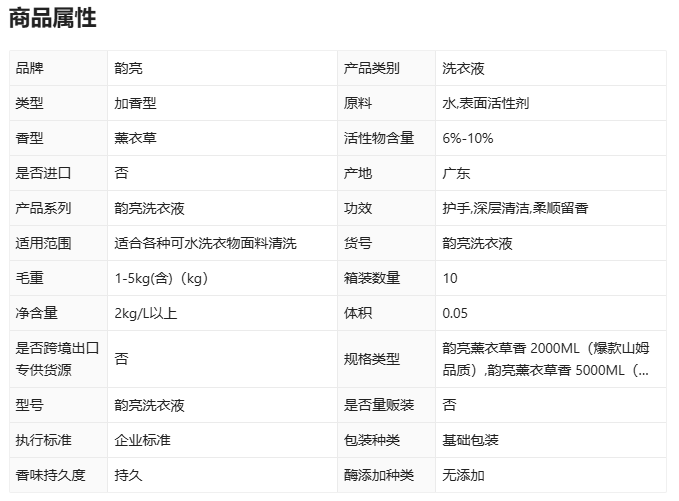Viewport: 679px width, 501px height.
Task: Click the 护手,深层清洁,柔顺留香 value
Action: 515,208
